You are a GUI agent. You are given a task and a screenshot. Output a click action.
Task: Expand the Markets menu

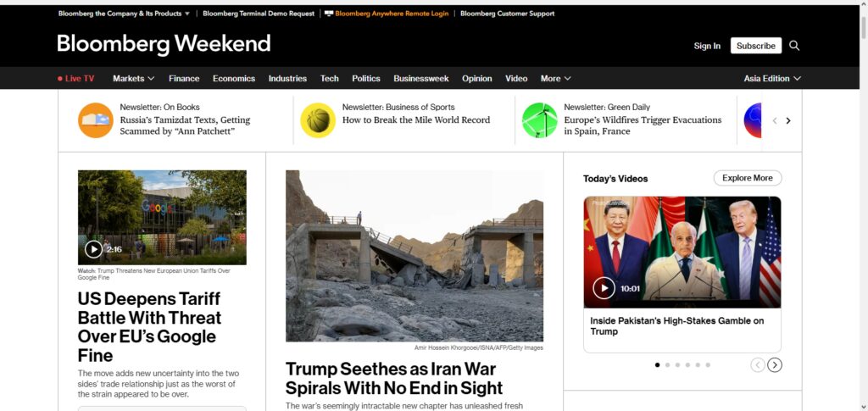[133, 79]
